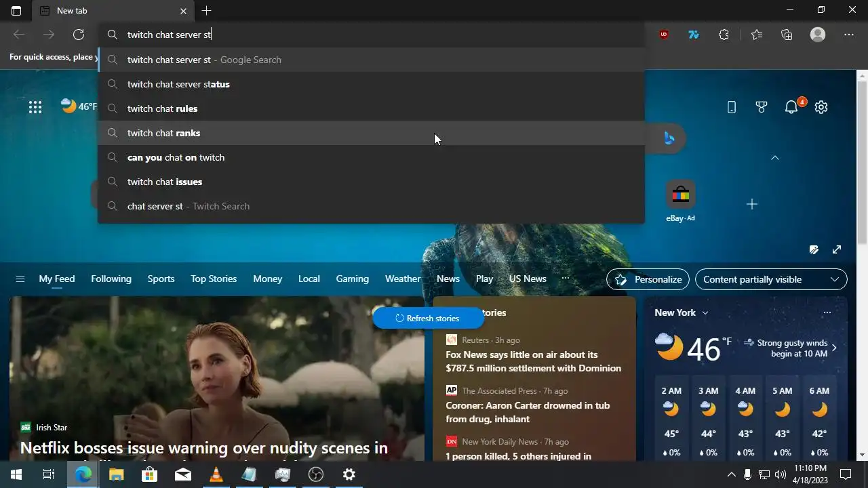Click the uBlock Origin extension icon
This screenshot has height=488, width=868.
tap(664, 35)
